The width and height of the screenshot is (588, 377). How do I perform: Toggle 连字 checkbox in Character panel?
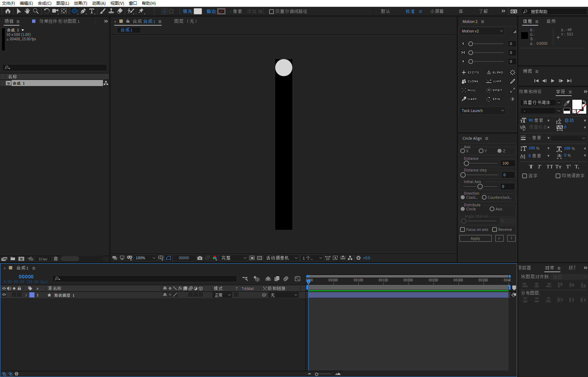point(525,176)
